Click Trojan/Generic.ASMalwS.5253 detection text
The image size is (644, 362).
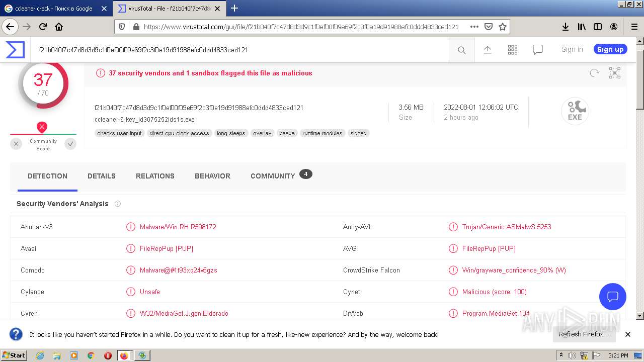pyautogui.click(x=507, y=227)
